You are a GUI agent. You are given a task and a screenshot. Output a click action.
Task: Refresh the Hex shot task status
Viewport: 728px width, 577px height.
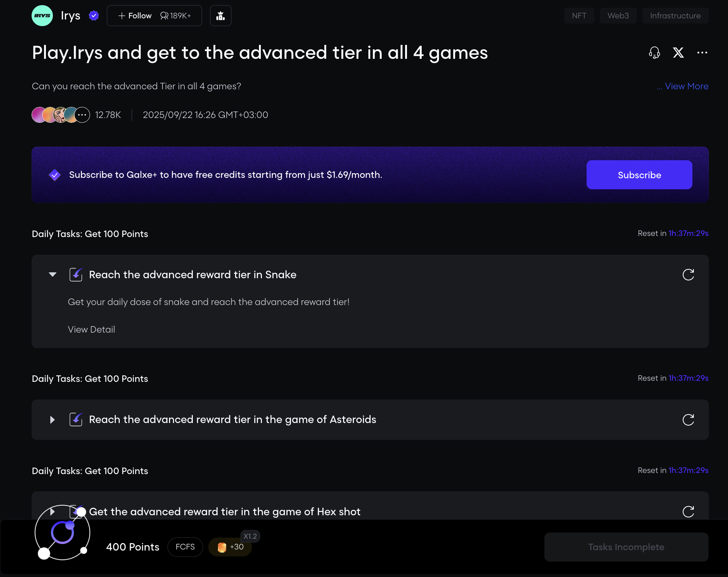(688, 512)
